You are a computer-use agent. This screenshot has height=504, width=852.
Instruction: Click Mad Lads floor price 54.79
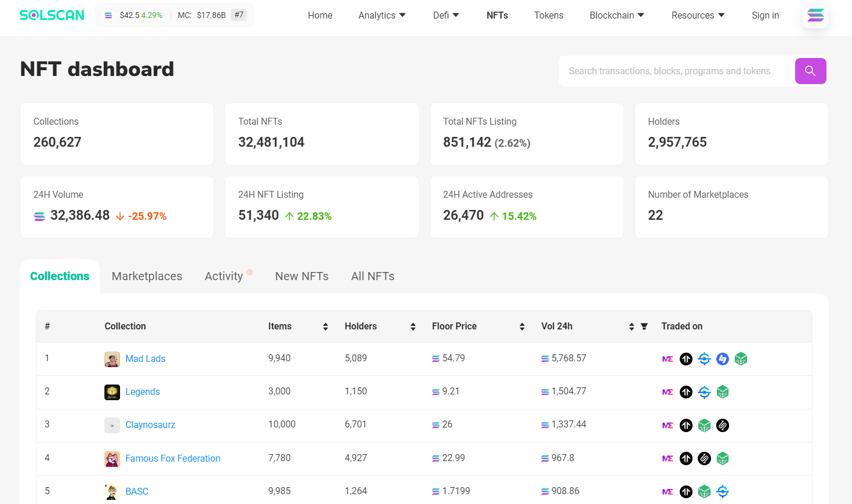click(x=454, y=358)
